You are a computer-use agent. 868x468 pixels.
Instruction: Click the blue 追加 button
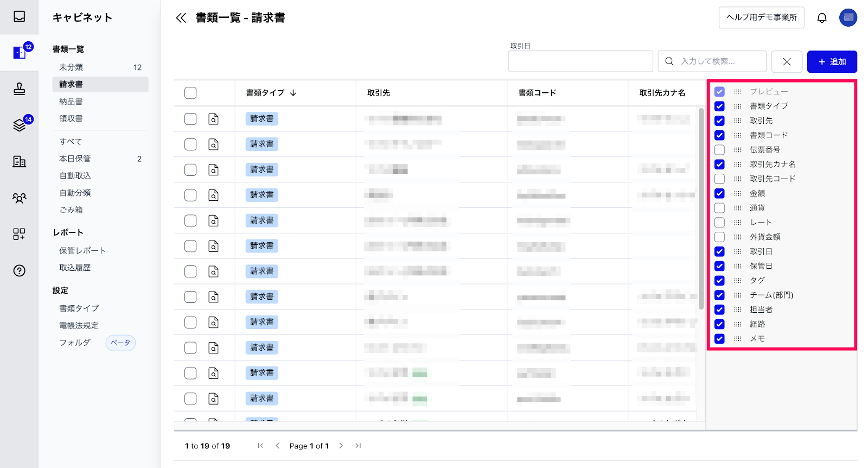832,62
